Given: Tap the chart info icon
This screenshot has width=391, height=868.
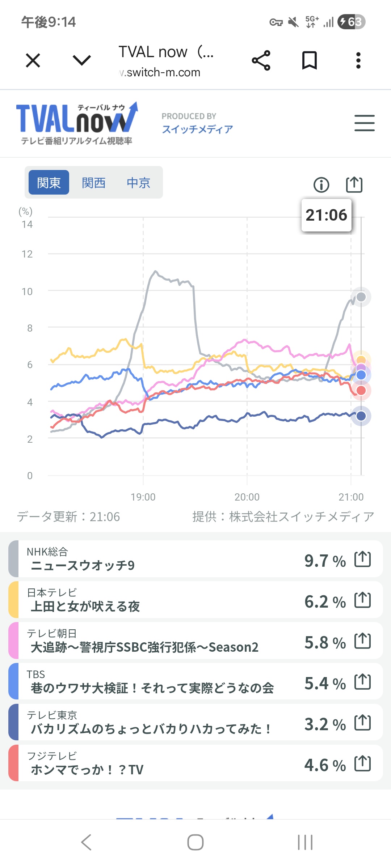Looking at the screenshot, I should point(321,185).
